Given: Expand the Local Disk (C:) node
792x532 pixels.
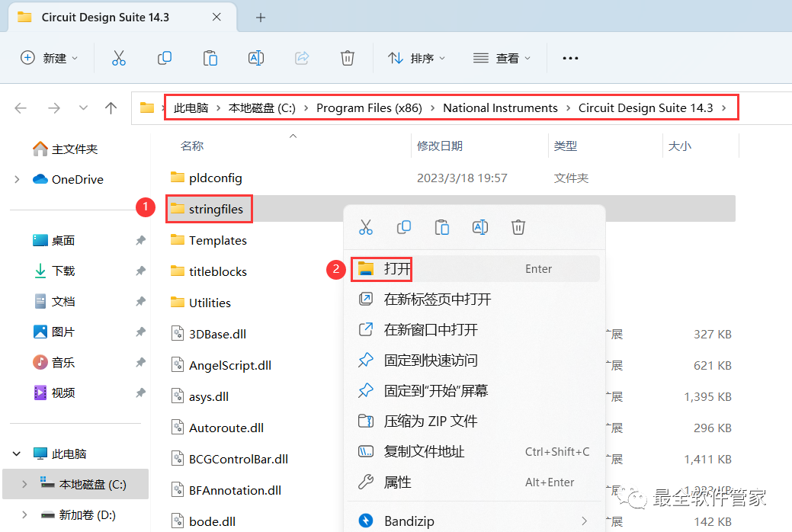Looking at the screenshot, I should click(24, 484).
